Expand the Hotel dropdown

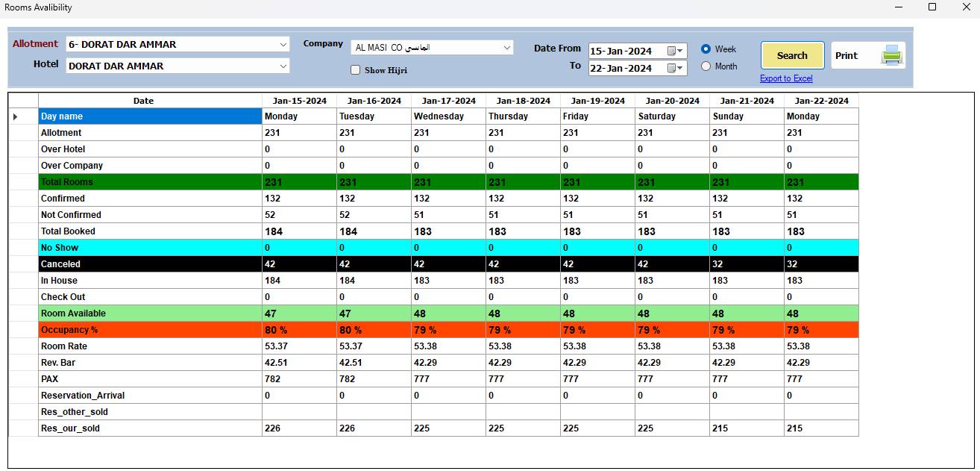point(283,66)
